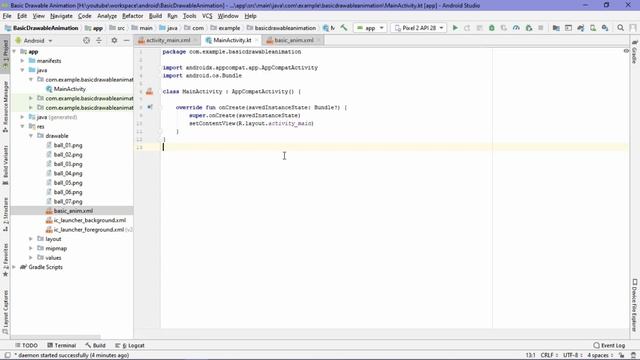The height and width of the screenshot is (360, 640).
Task: Open Search Everywhere magnifier icon
Action: pos(620,28)
